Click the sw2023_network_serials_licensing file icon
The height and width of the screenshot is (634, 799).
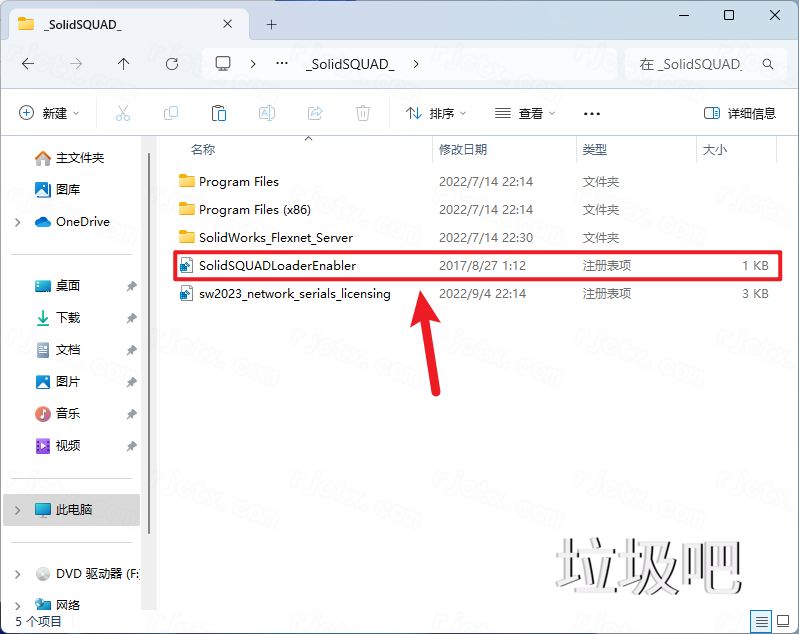tap(187, 294)
